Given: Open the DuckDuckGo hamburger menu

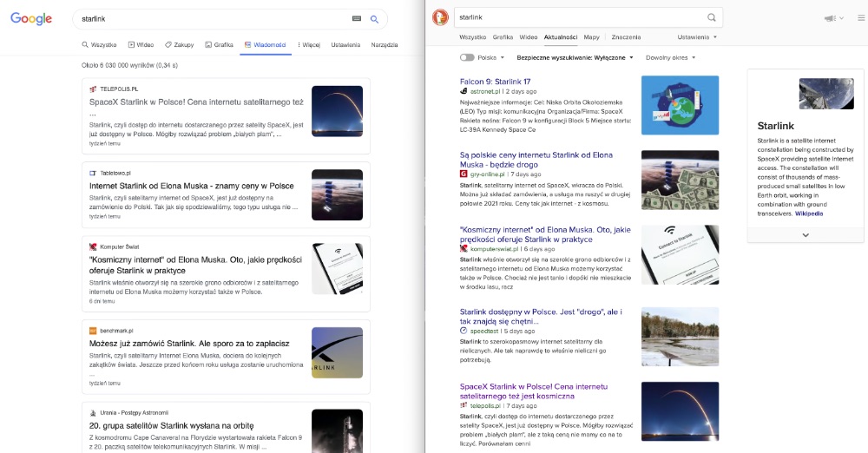Looking at the screenshot, I should pos(860,18).
